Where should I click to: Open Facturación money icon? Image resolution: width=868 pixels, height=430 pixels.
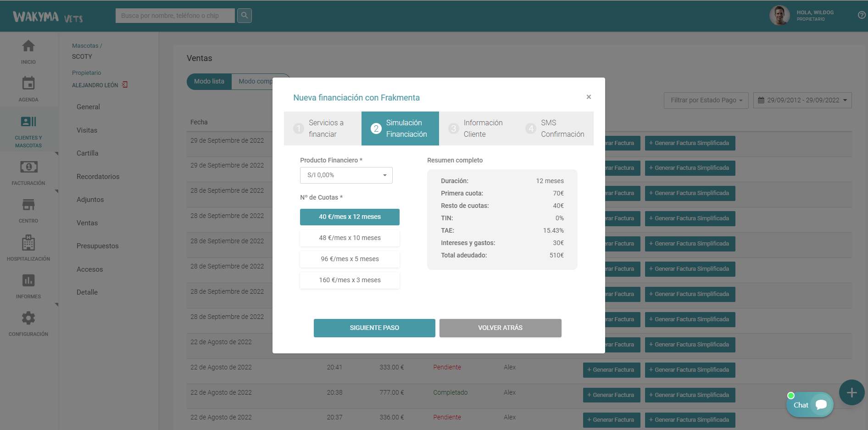(28, 168)
